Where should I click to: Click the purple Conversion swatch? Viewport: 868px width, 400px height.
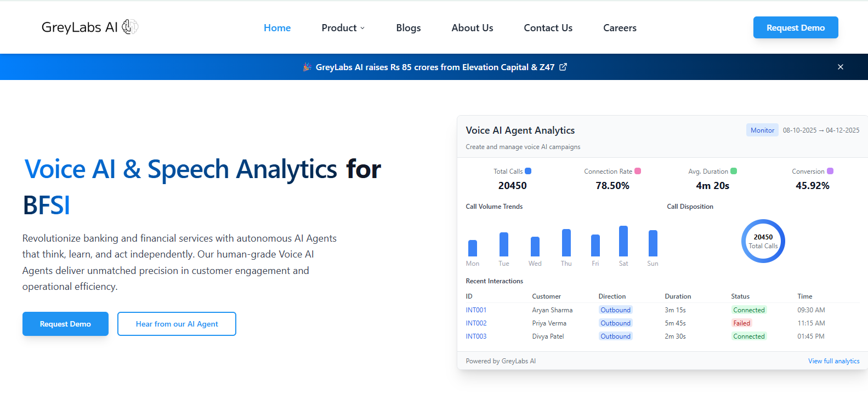click(x=830, y=171)
